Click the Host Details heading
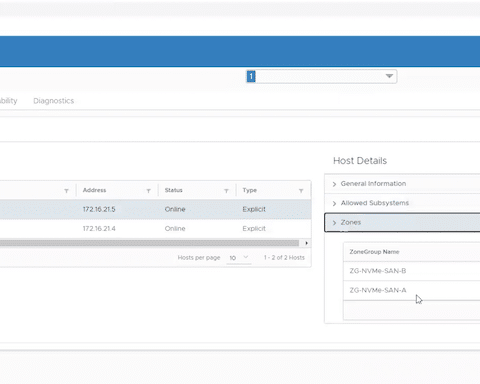 click(360, 161)
